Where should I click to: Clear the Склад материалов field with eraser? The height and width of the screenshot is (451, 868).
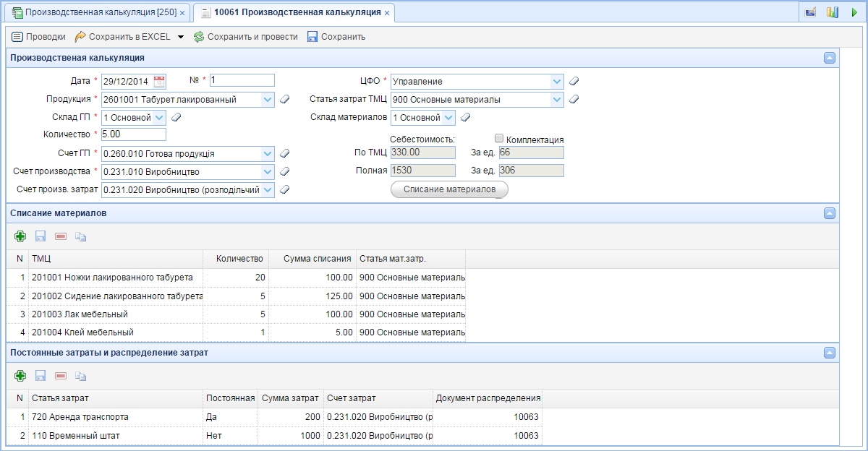click(x=466, y=117)
